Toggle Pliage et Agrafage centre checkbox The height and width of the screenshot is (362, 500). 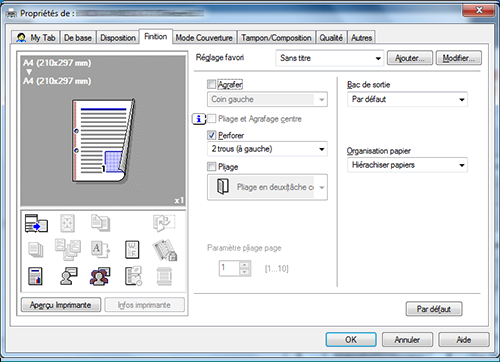[211, 118]
